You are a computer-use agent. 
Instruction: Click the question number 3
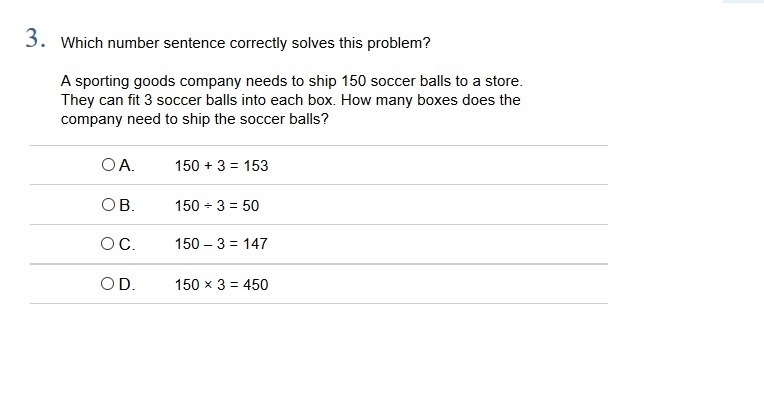coord(36,38)
